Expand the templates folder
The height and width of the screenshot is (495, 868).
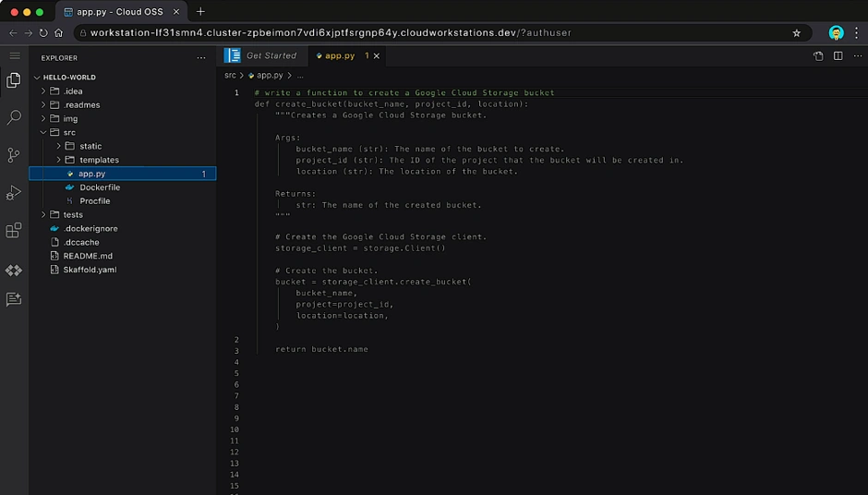(x=59, y=160)
